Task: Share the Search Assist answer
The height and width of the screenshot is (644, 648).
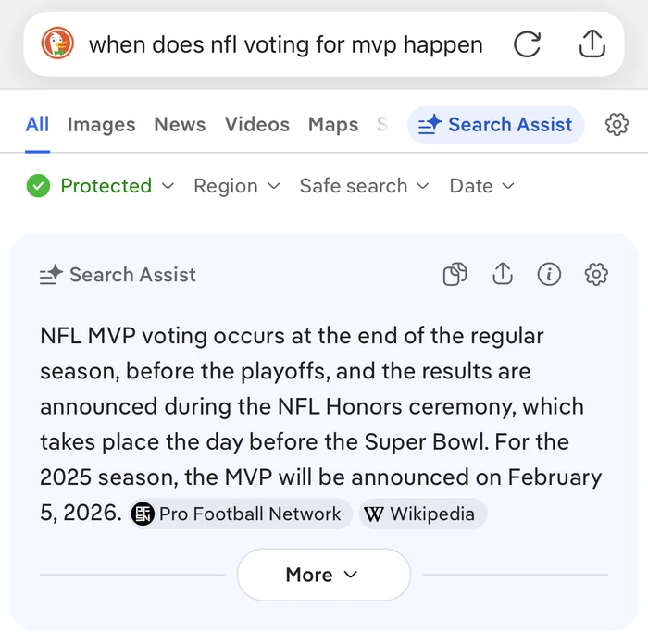Action: coord(502,274)
